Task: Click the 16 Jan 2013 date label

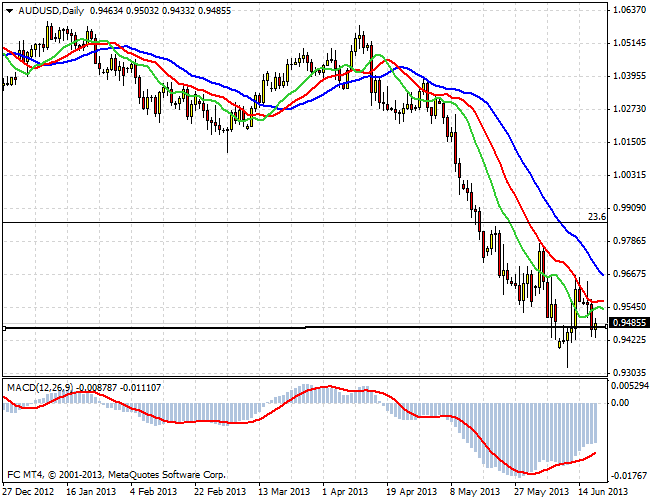Action: pos(91,492)
